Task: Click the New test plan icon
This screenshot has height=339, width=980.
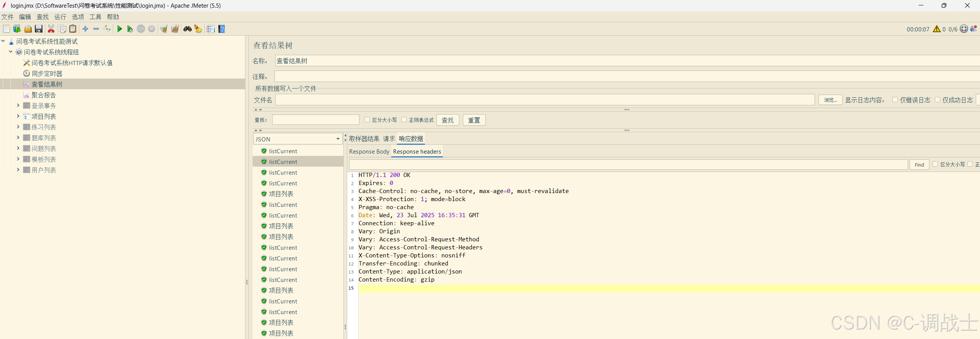Action: 7,29
